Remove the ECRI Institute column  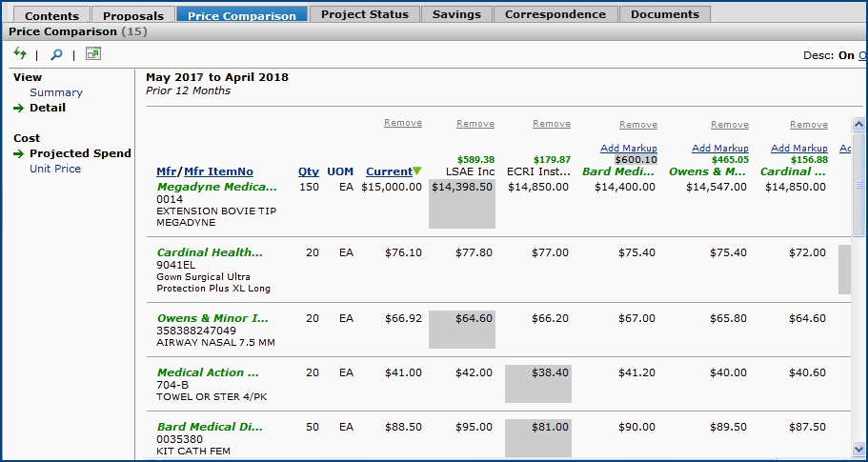click(x=552, y=124)
